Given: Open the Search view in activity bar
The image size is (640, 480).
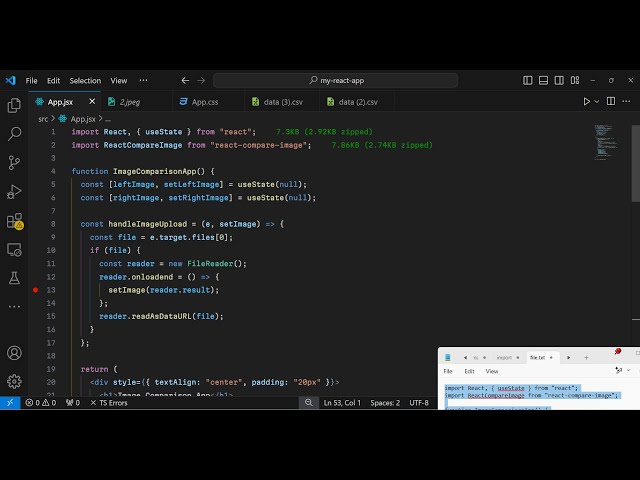Looking at the screenshot, I should 14,133.
